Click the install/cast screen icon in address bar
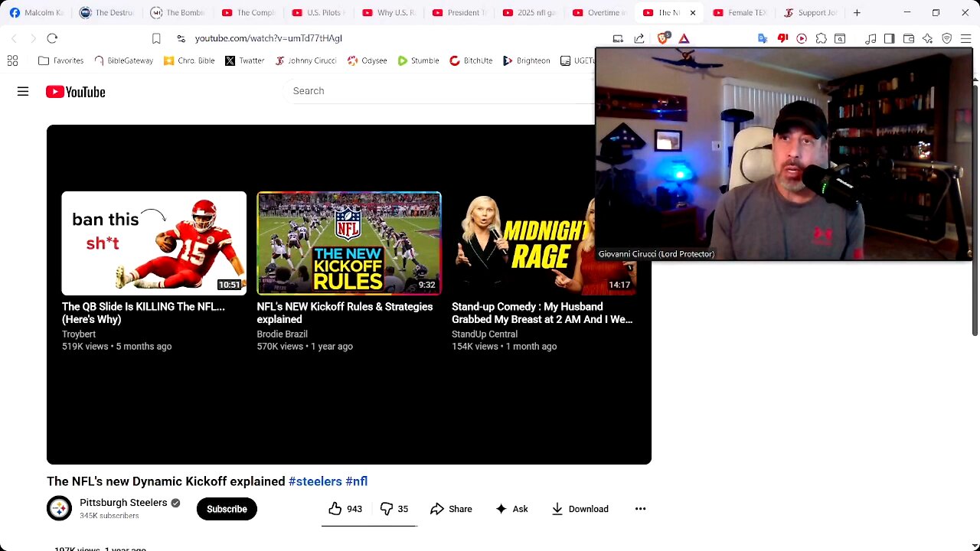 [x=618, y=38]
